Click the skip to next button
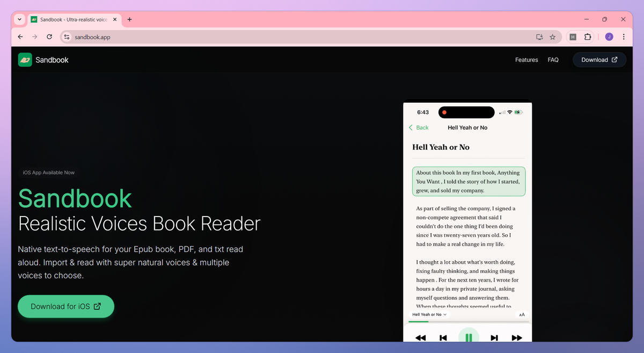Screen dimensions: 644x353 click(x=494, y=337)
